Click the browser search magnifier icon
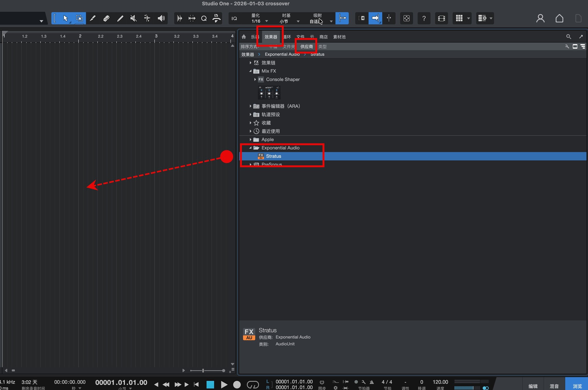Image resolution: width=588 pixels, height=390 pixels. click(568, 37)
